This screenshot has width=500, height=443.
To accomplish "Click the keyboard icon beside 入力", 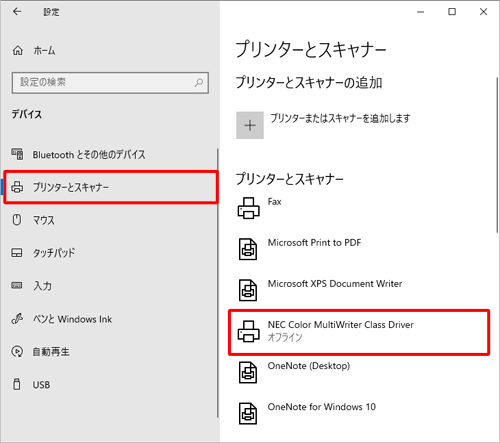I will coord(17,285).
